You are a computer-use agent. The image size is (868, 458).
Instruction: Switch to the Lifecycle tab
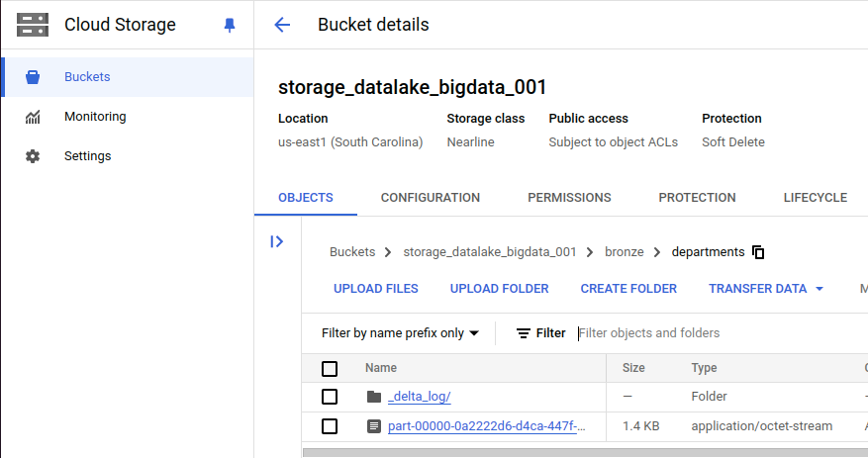coord(815,198)
